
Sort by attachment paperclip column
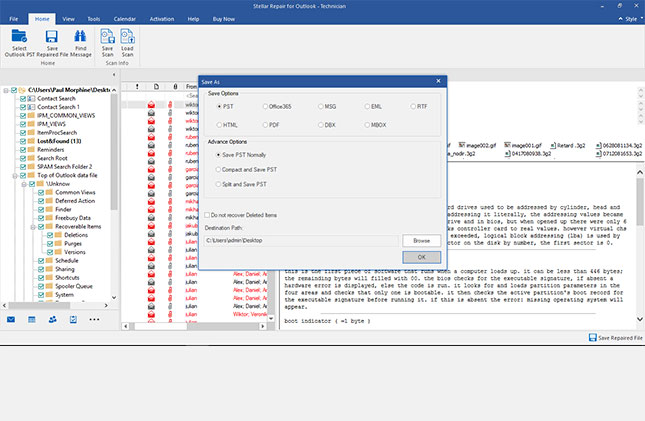[x=175, y=86]
